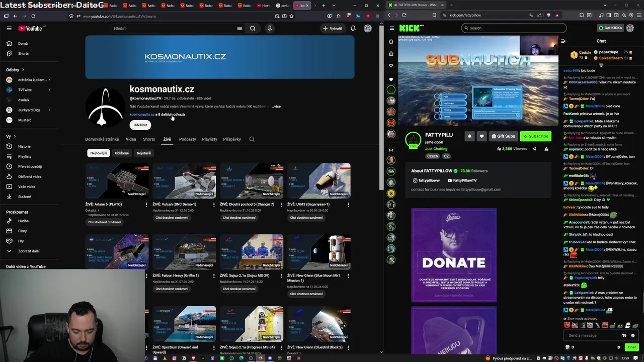The image size is (644, 362).
Task: Open the Vulcan (SNC Demo-1) stream thumbnail
Action: pos(184,180)
